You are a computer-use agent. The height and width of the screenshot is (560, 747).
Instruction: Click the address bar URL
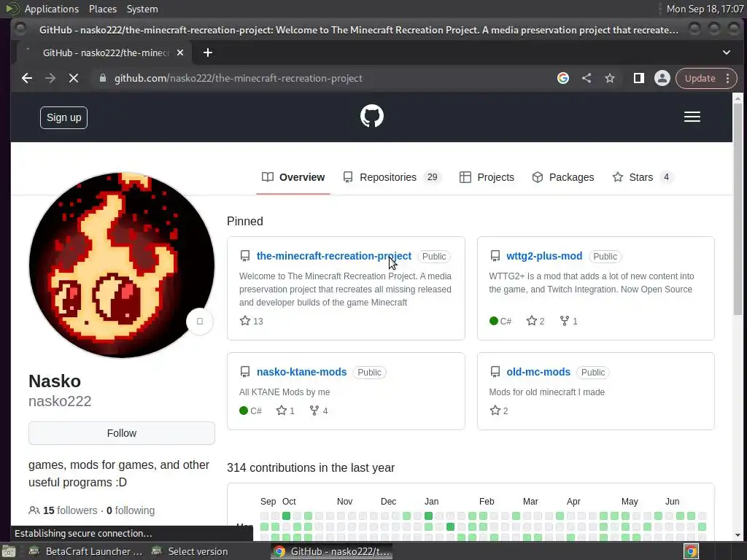coord(239,78)
